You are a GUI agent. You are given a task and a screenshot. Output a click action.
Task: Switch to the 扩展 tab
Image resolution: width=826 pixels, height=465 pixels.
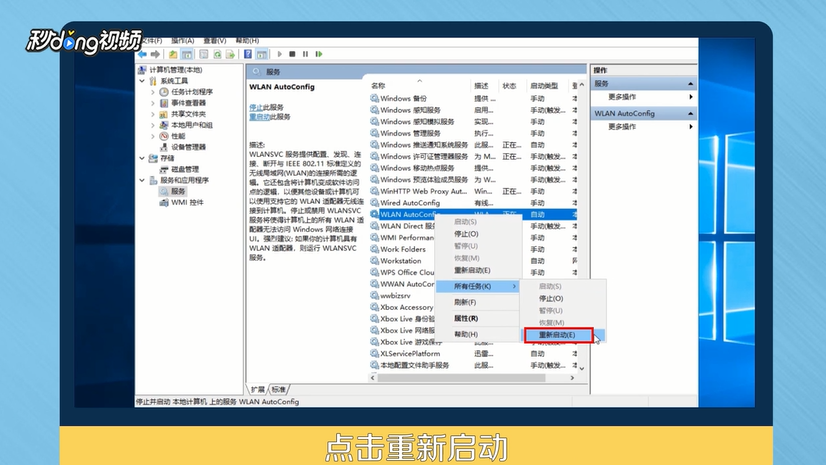tap(258, 390)
